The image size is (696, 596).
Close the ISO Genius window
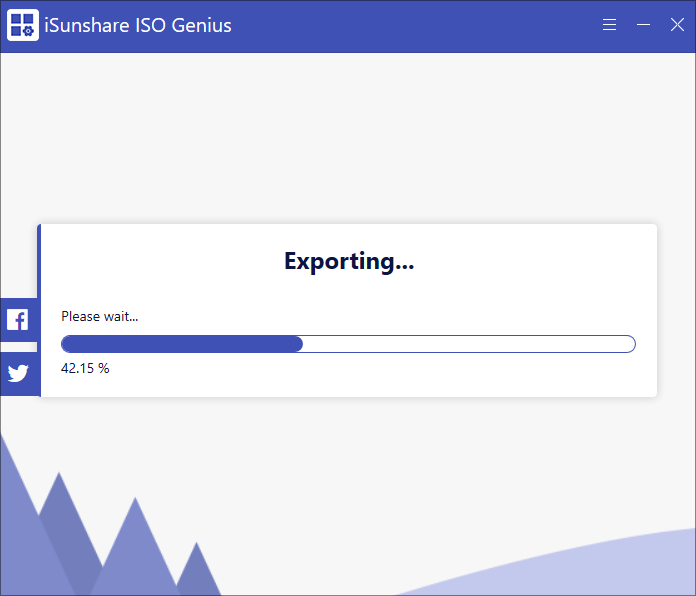[x=677, y=25]
